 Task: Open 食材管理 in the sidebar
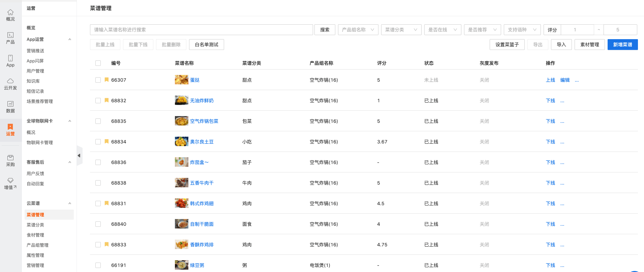click(x=35, y=235)
